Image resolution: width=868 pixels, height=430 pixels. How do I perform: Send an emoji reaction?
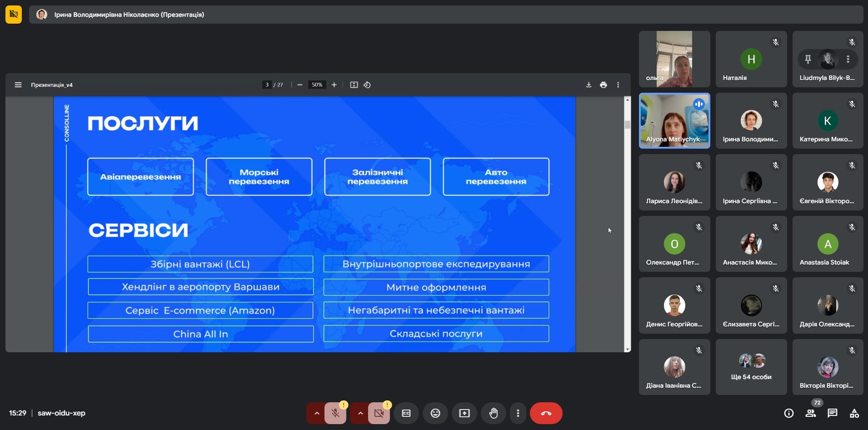[435, 413]
